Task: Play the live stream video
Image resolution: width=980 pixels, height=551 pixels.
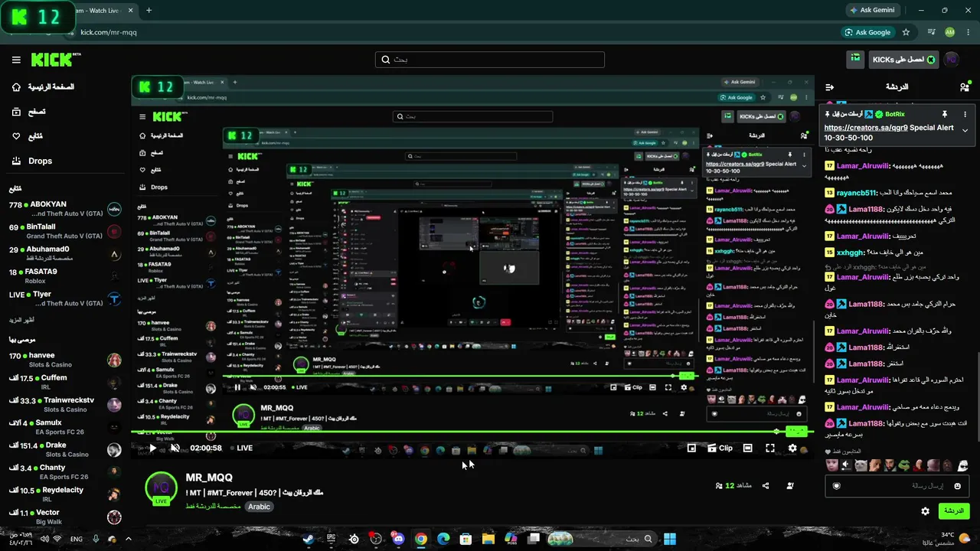Action: (x=152, y=448)
